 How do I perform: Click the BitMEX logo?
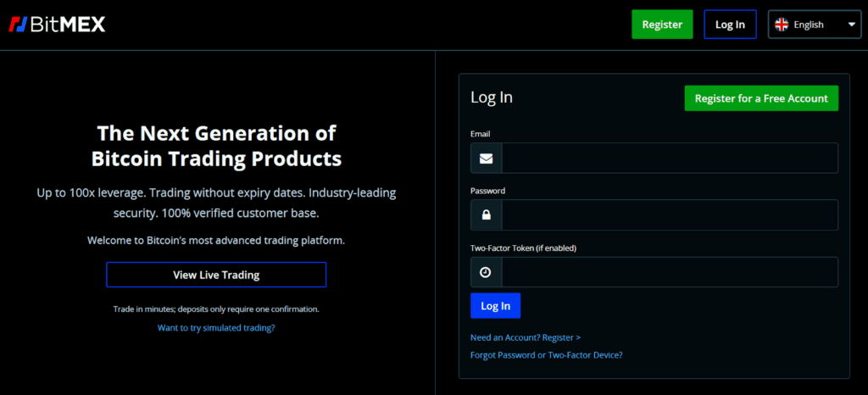coord(57,25)
